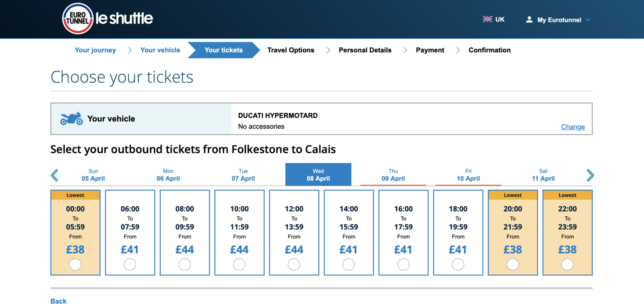Open the Sat 11 April date tab
Viewport: 644px width, 304px height.
coord(543,175)
